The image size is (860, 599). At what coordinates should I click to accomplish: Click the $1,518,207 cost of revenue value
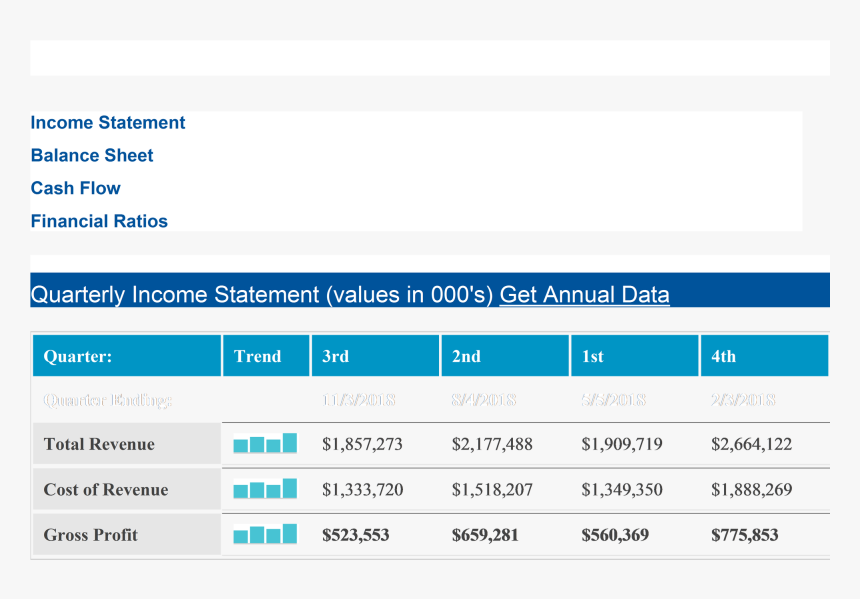[492, 490]
